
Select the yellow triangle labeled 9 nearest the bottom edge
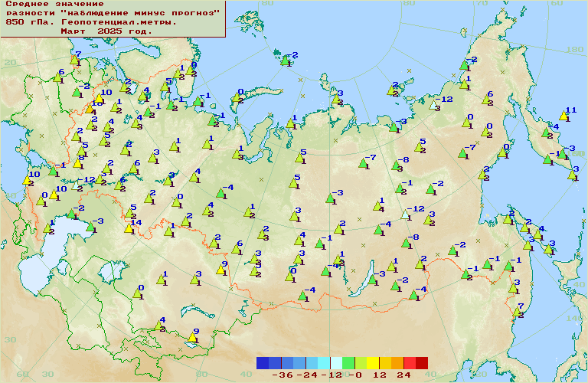click(191, 336)
